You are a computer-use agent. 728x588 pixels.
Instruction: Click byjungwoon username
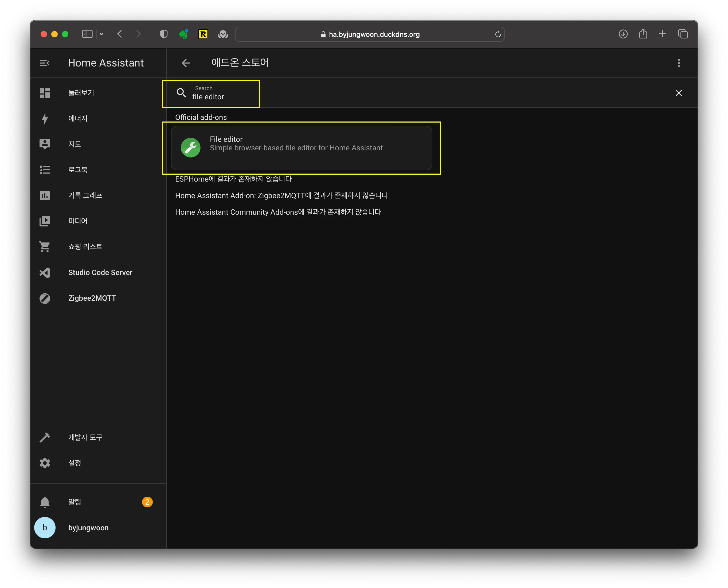click(88, 528)
